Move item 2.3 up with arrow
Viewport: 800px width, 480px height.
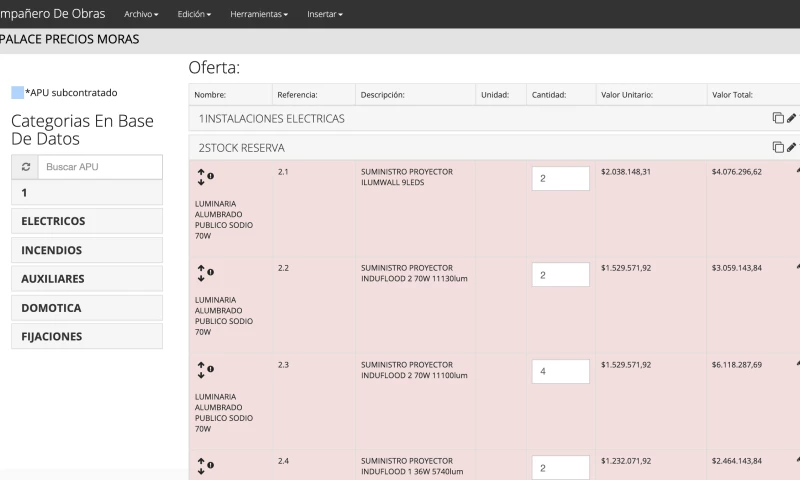pos(201,365)
